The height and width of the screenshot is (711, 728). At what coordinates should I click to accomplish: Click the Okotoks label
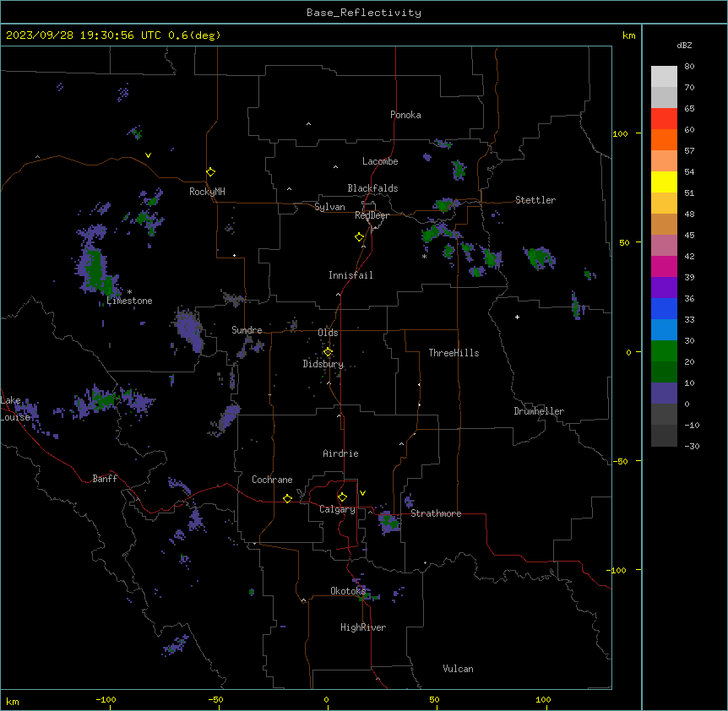click(x=348, y=591)
